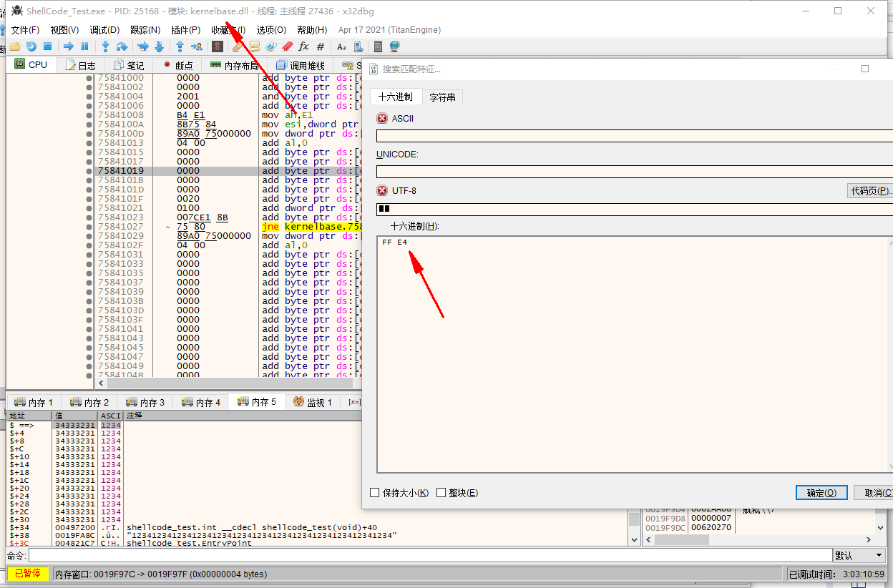Viewport: 893px width, 588px height.
Task: Open the 插件(P) menu
Action: tap(186, 30)
